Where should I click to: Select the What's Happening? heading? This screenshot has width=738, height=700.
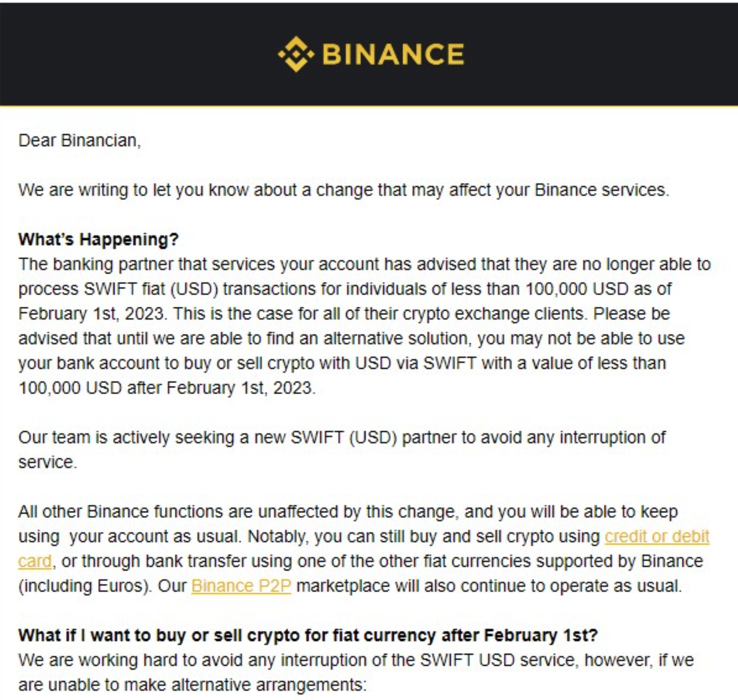(98, 239)
